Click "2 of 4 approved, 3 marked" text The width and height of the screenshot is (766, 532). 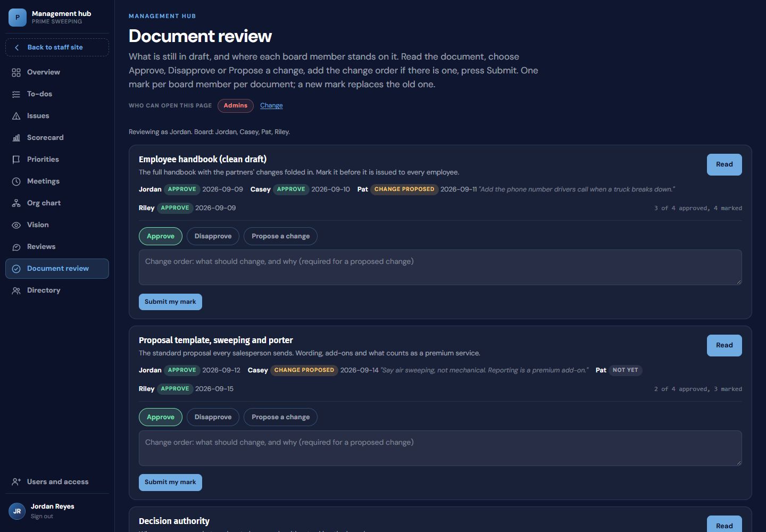[698, 389]
